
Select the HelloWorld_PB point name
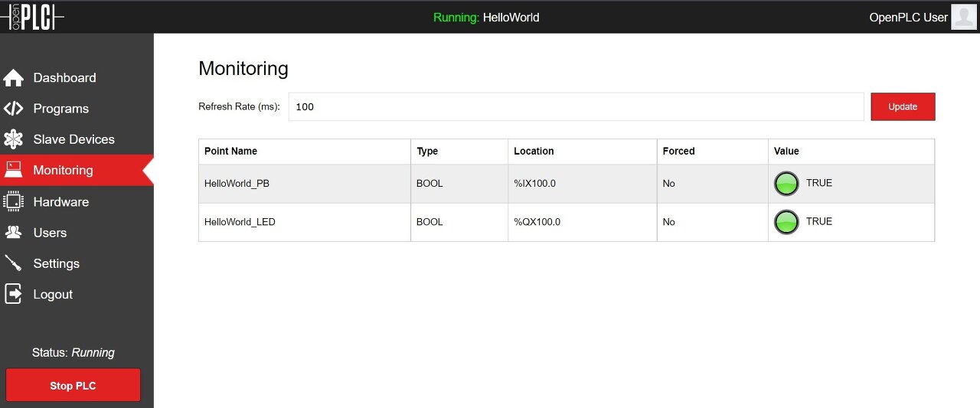tap(237, 184)
